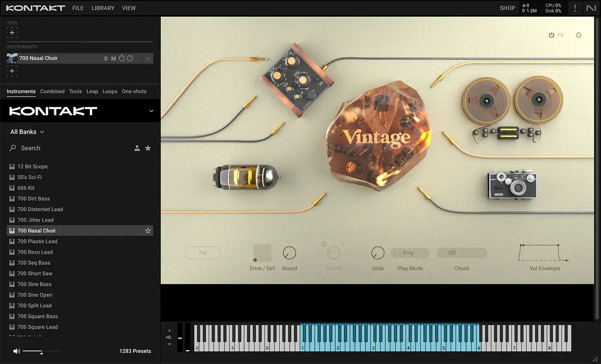Lower the keyboard octave shift down arrow
Image resolution: width=601 pixels, height=364 pixels.
point(169,344)
